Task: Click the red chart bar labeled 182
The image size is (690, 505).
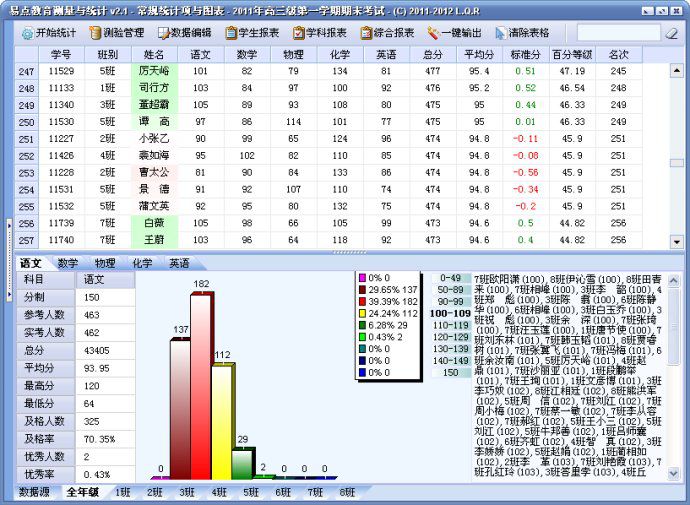Action: pyautogui.click(x=201, y=385)
